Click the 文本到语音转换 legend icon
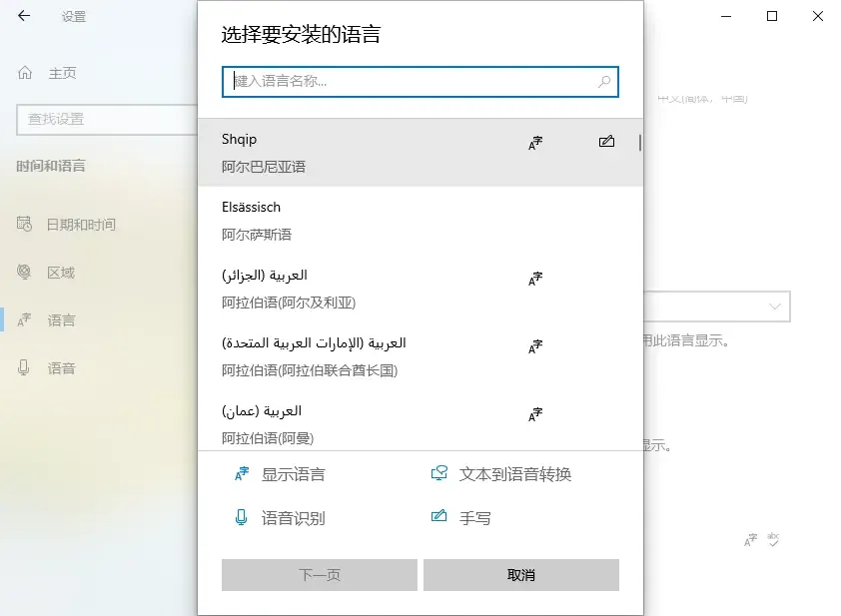 439,473
